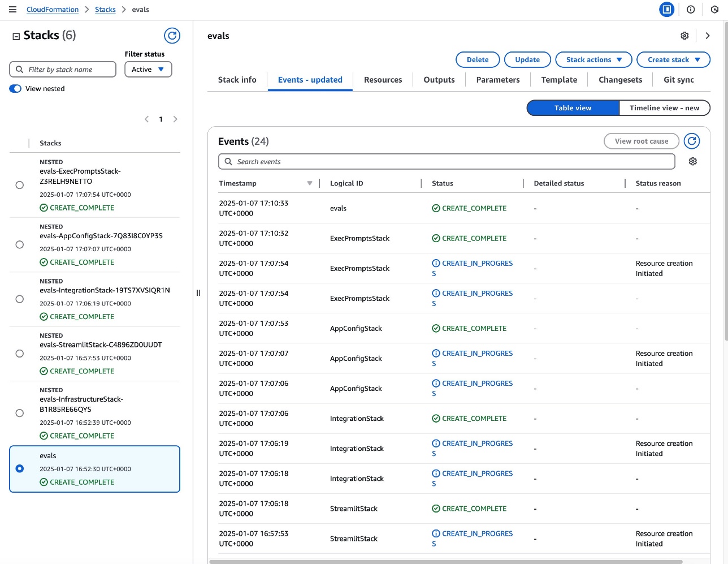Open the Events - updated tab
This screenshot has height=564, width=728.
[x=310, y=80]
